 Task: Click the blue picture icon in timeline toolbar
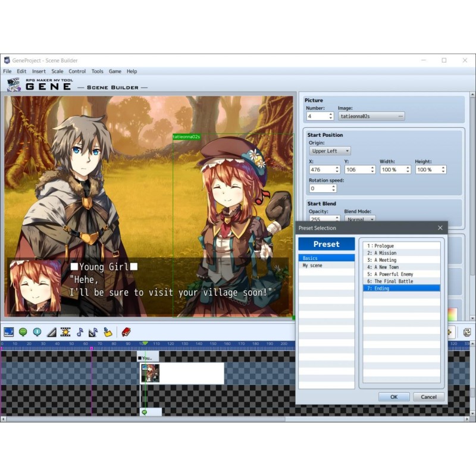pyautogui.click(x=9, y=332)
